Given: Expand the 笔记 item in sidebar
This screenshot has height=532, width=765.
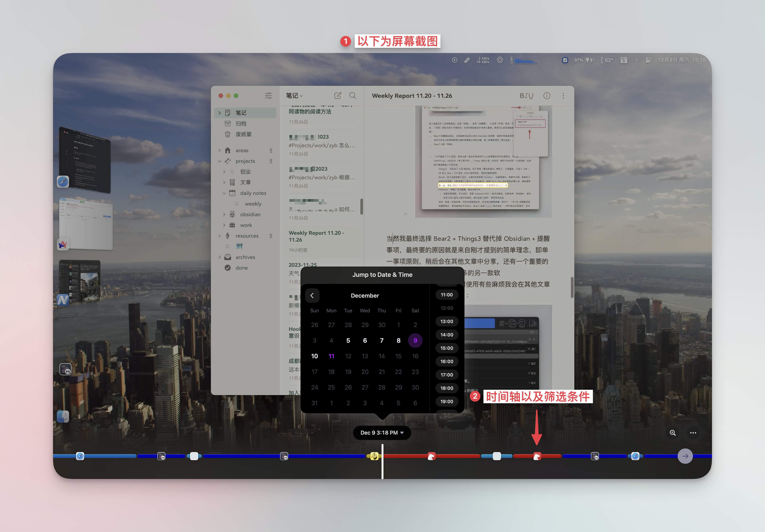Looking at the screenshot, I should click(219, 113).
